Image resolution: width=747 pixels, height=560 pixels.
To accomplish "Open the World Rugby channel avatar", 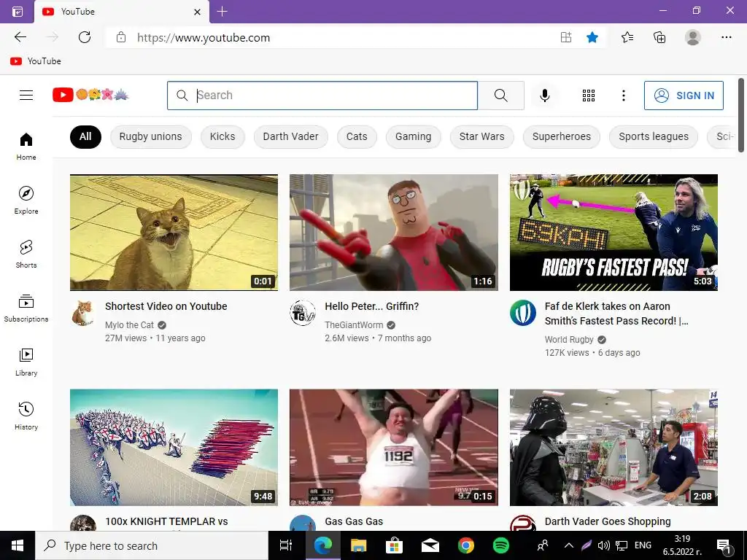I will click(522, 313).
